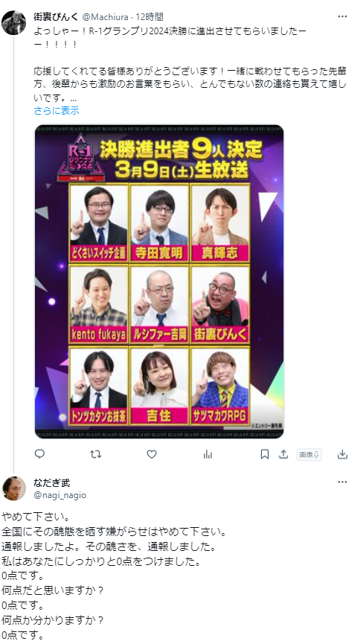Repost the tweet with retweet icon

(96, 454)
